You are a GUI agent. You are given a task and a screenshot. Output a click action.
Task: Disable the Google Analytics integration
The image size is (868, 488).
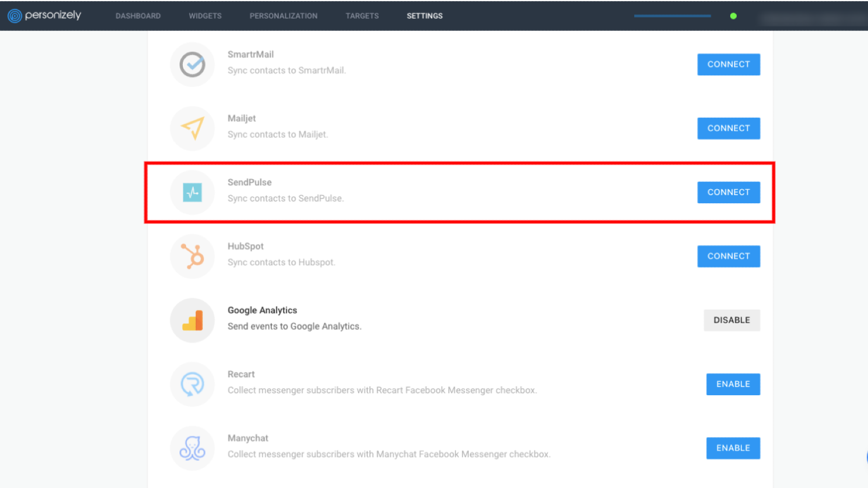tap(731, 320)
